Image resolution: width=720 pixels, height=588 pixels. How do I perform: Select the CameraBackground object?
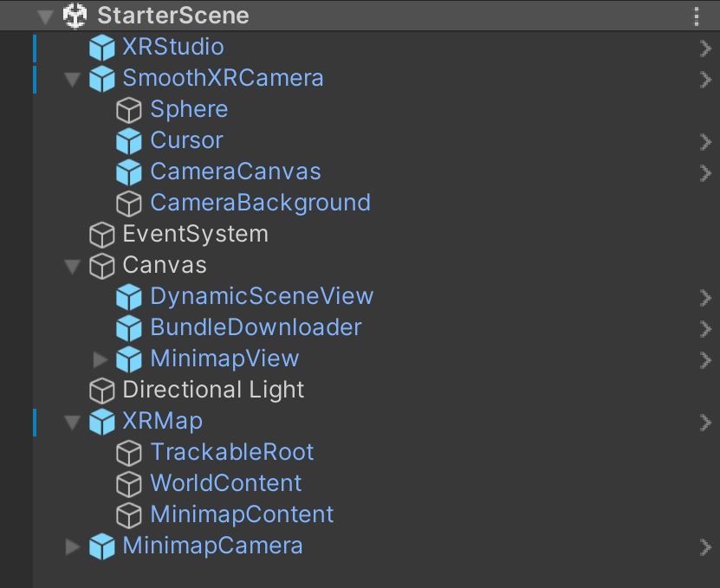tap(260, 203)
